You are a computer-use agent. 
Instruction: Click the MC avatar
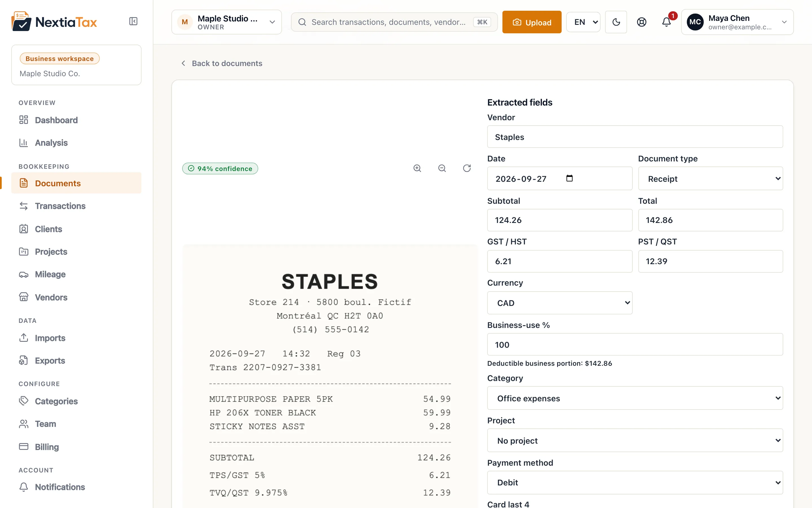point(695,22)
